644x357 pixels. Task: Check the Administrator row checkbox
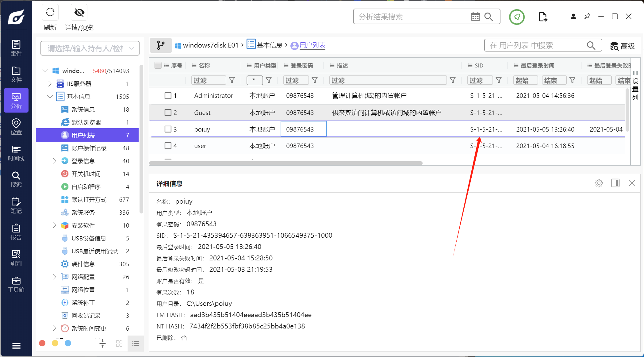168,96
